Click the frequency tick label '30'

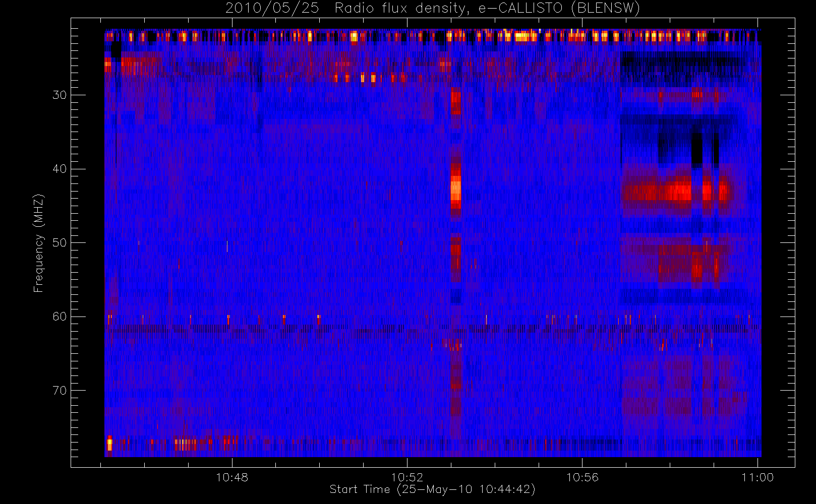[60, 95]
